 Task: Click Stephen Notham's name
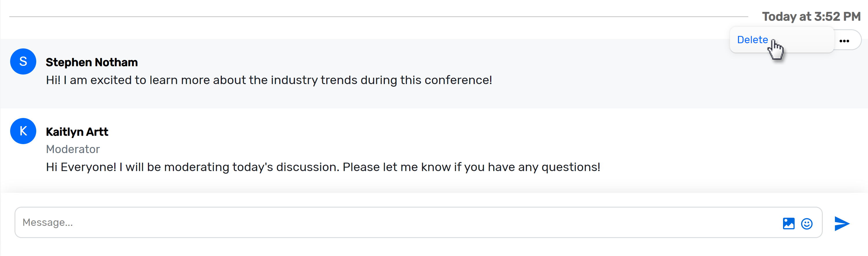92,62
